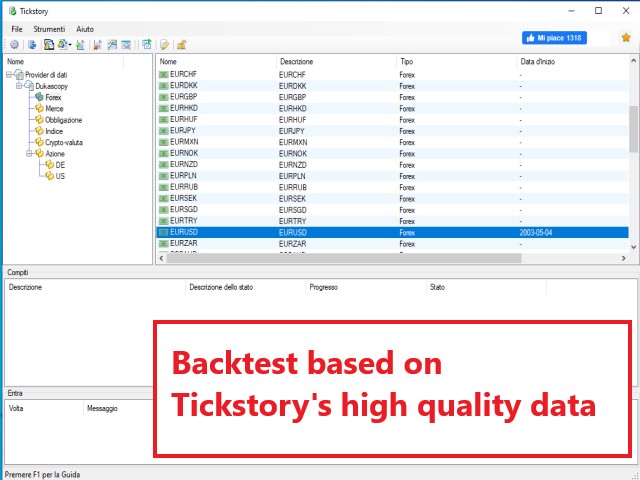Click the line chart toolbar icon
The height and width of the screenshot is (480, 640).
[112, 45]
